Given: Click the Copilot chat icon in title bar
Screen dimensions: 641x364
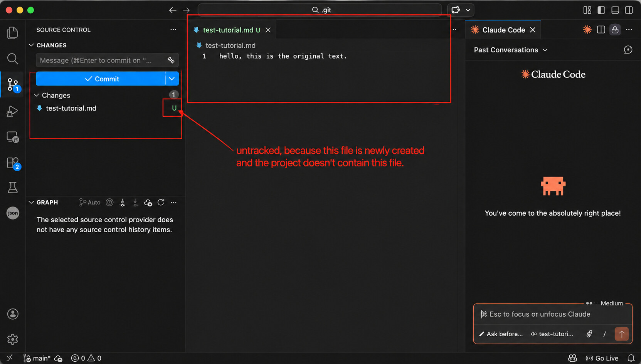Looking at the screenshot, I should (x=456, y=10).
